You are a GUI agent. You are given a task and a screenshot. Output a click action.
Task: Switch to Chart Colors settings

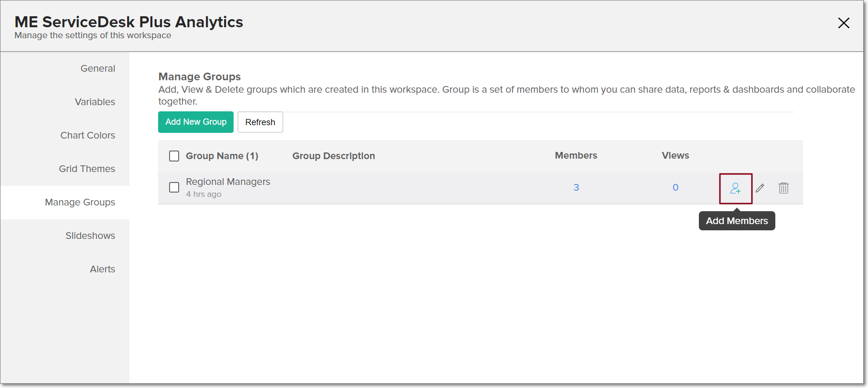[87, 135]
